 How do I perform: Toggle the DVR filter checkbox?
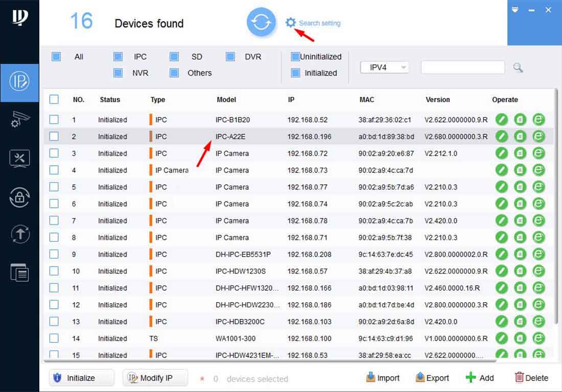click(230, 57)
